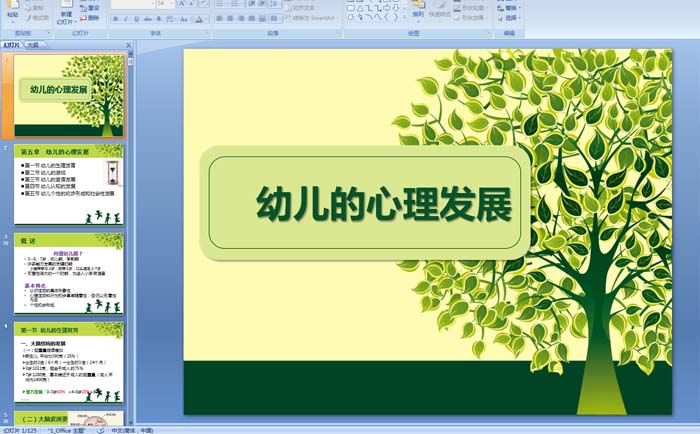Screen dimensions: 700x434
Task: Click Select (选择) button
Action: [508, 18]
